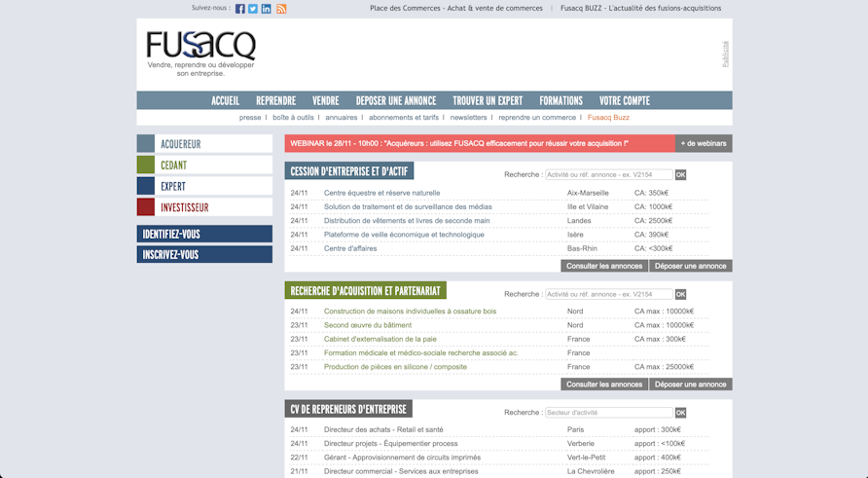Open Cabinet d'externalisation de la paie listing
Viewport: 868px width, 478px height.
(380, 339)
